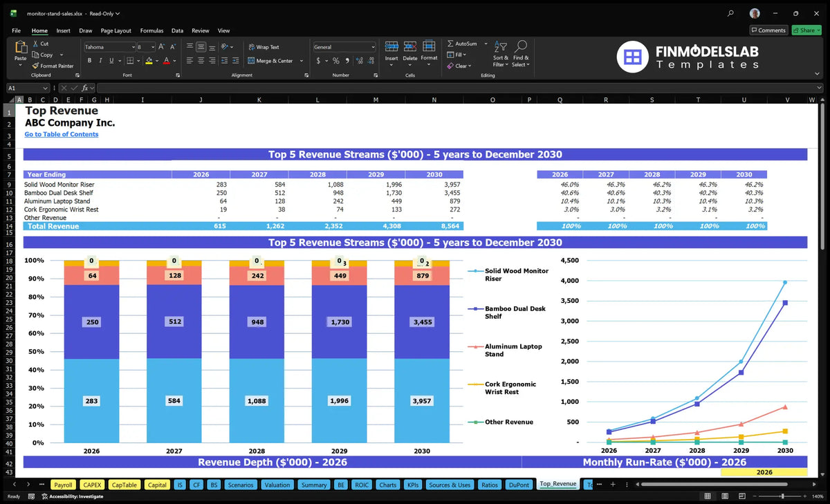830x504 pixels.
Task: Apply the red font color A
Action: [x=167, y=61]
